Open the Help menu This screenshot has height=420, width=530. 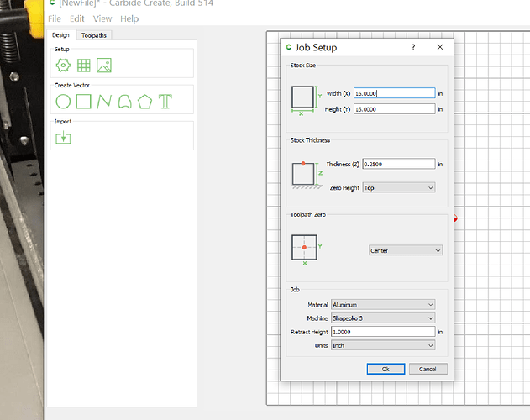click(x=129, y=19)
